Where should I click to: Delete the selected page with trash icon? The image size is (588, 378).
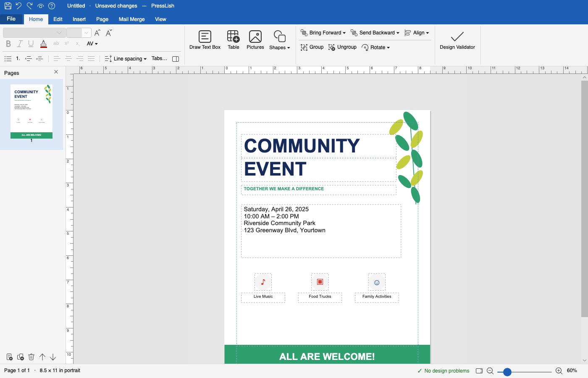31,357
